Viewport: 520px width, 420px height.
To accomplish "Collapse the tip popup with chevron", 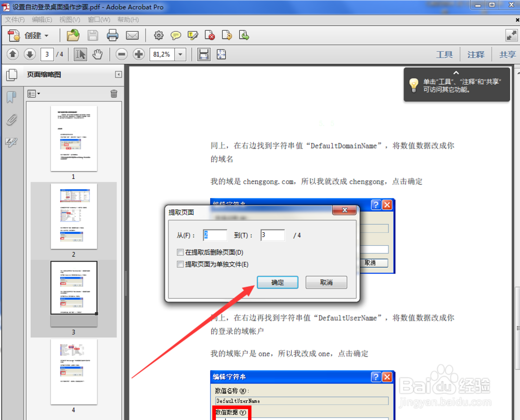I will click(x=456, y=73).
